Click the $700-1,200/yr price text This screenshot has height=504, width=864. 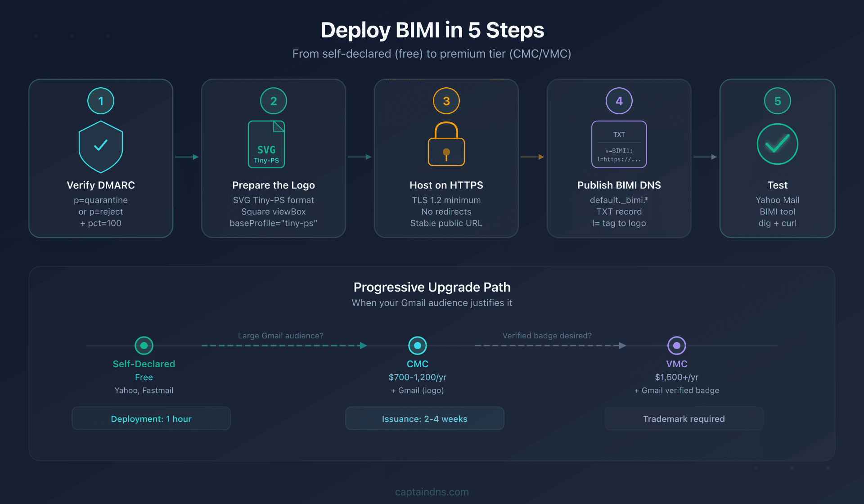coord(418,377)
